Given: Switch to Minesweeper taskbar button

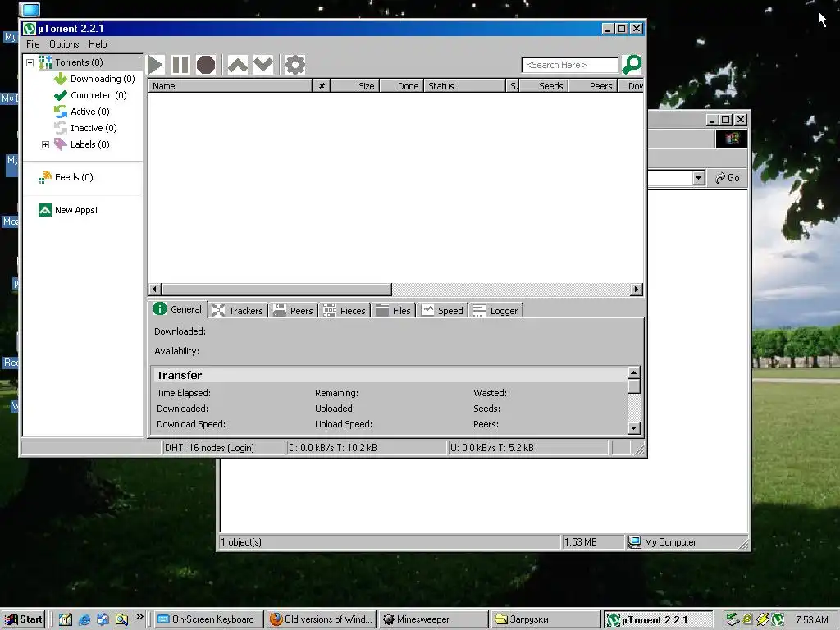Looking at the screenshot, I should (x=434, y=619).
